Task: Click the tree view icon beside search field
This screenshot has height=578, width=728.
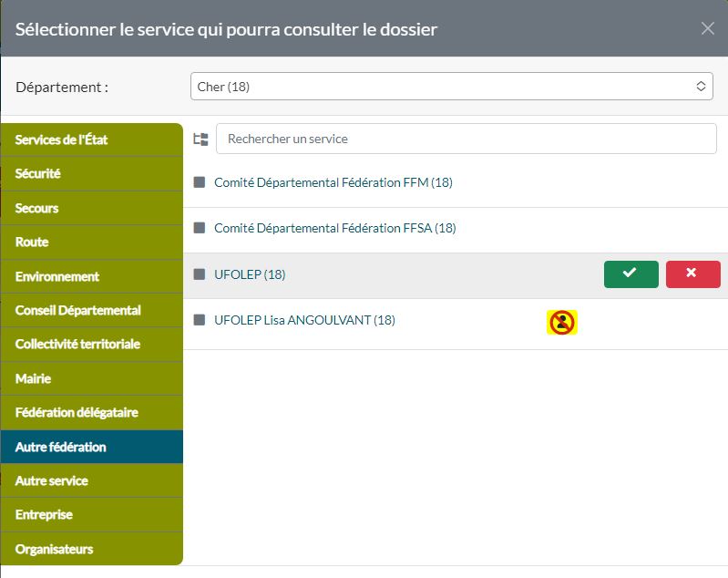Action: [x=200, y=139]
